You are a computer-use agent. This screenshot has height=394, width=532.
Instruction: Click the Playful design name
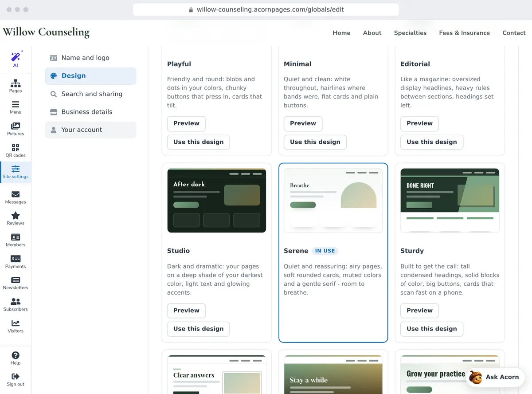click(179, 64)
